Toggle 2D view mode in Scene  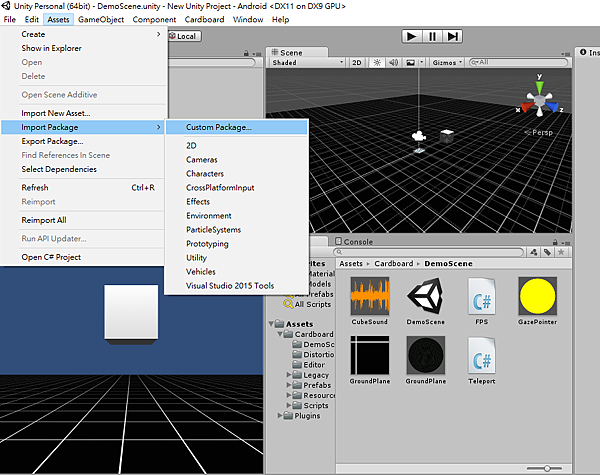pyautogui.click(x=357, y=62)
